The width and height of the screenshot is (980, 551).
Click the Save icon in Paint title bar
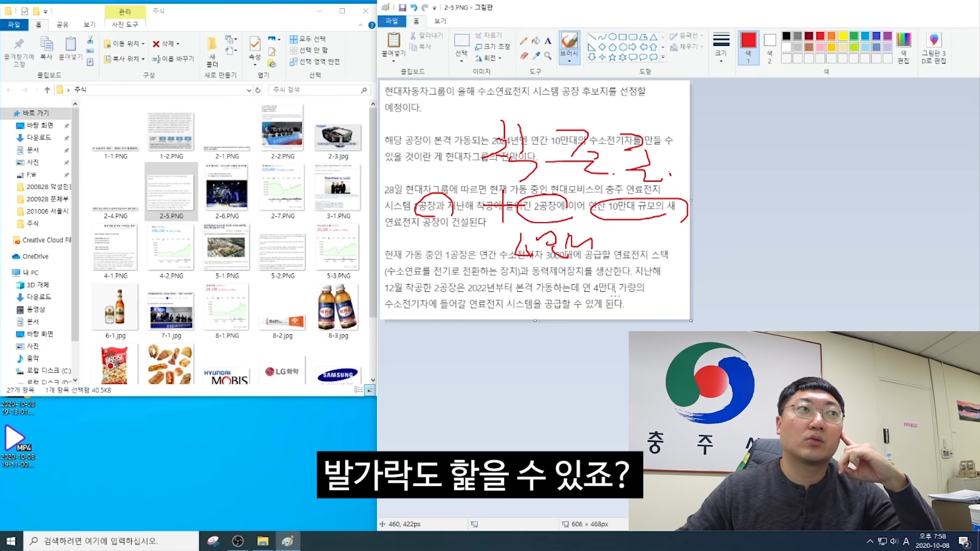point(402,8)
